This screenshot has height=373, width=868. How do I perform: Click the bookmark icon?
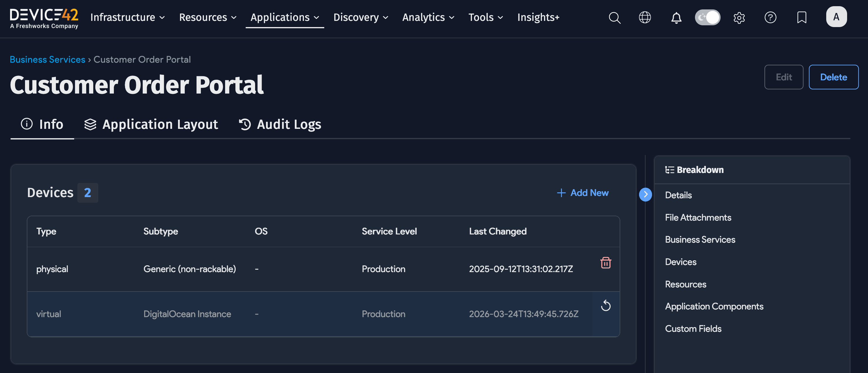802,18
